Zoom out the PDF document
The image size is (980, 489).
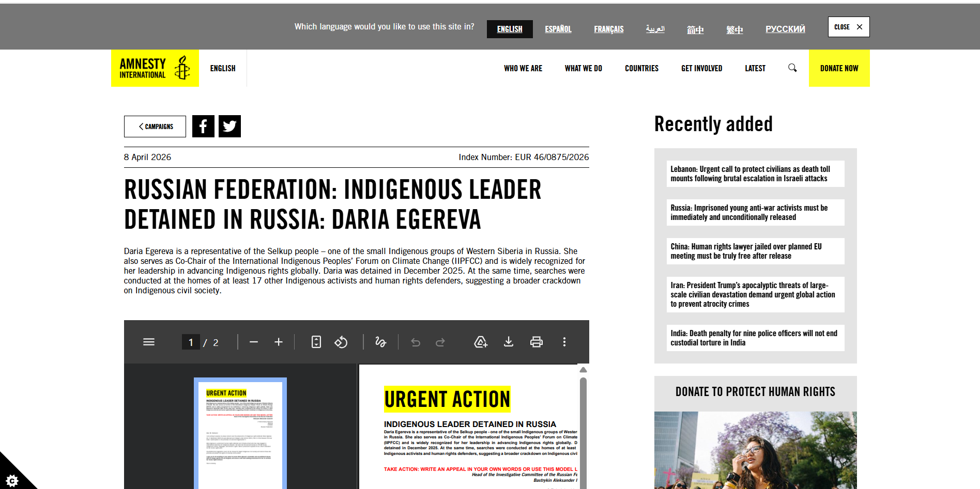click(253, 342)
